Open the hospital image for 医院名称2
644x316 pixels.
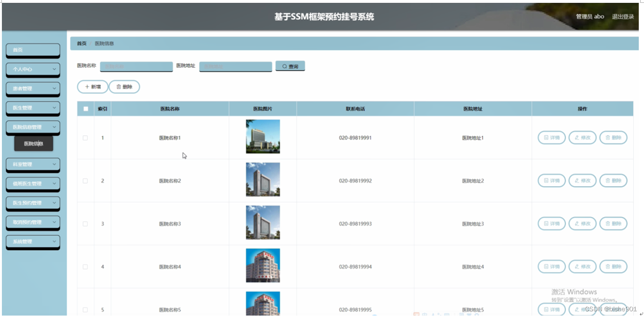click(x=263, y=179)
